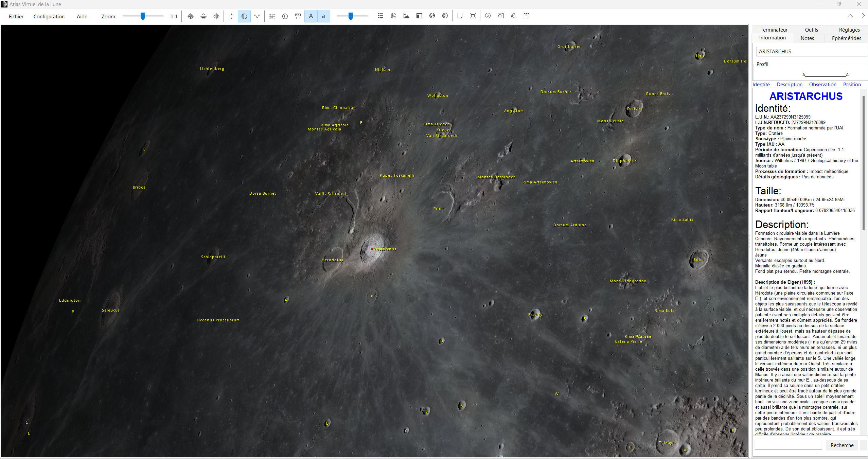
Task: Toggle the phase display half-moon button
Action: point(244,16)
